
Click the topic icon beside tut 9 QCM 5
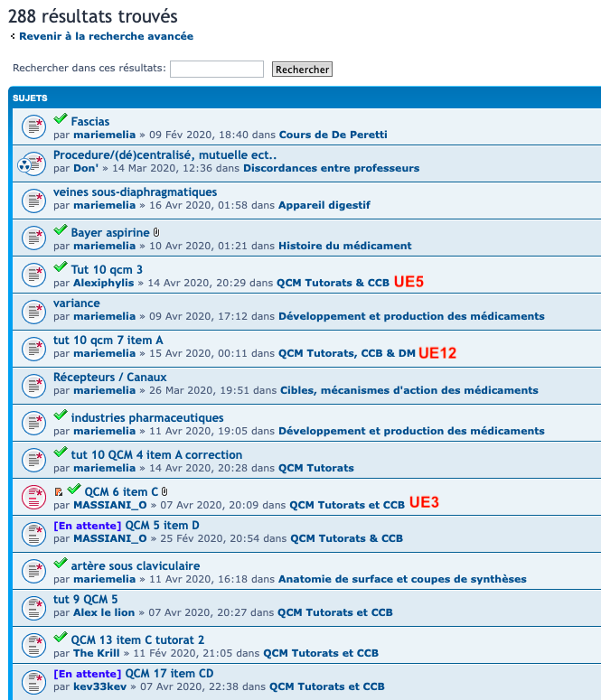33,608
